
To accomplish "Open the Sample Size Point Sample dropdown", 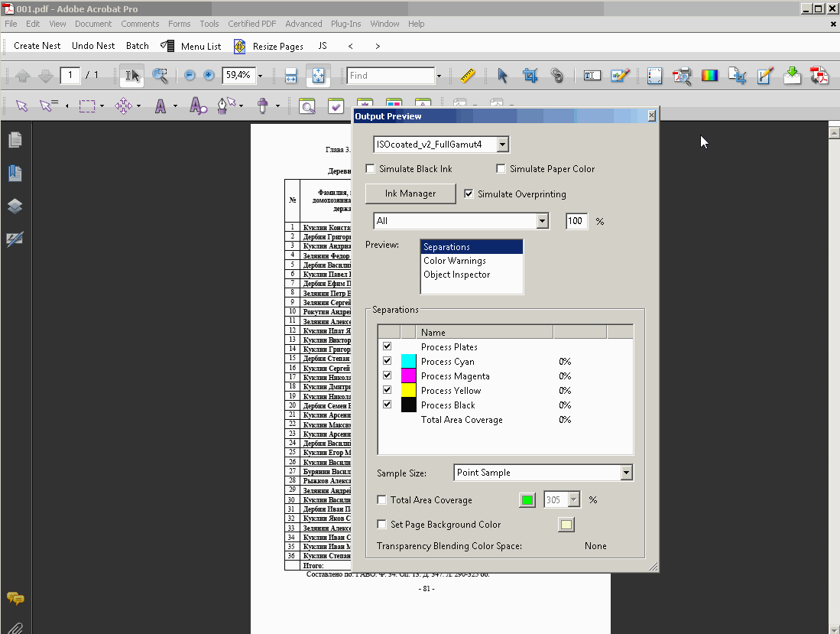I will (626, 473).
